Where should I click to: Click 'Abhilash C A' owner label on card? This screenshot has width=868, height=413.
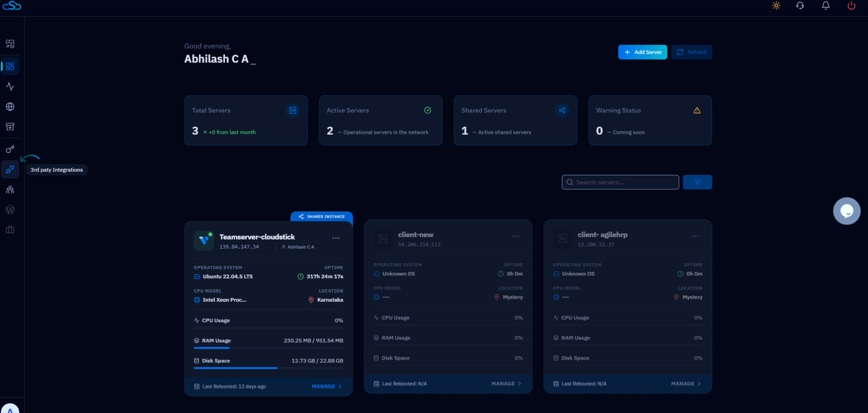[x=301, y=247]
